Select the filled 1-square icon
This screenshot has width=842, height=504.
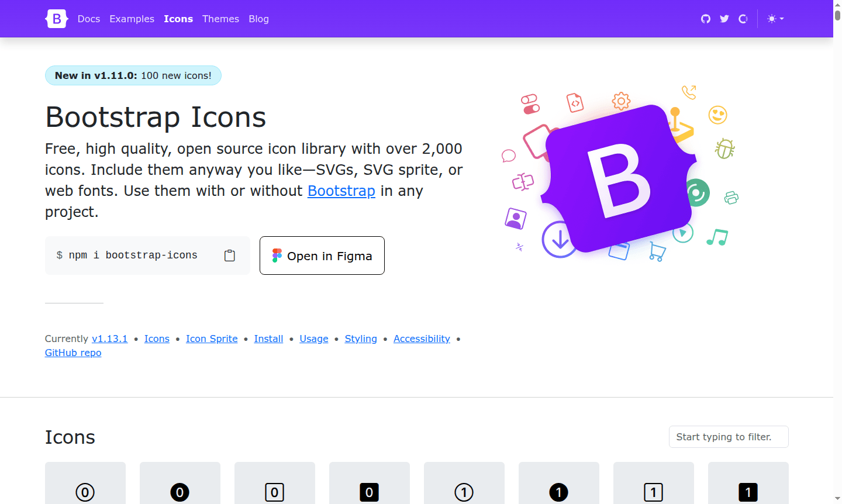tap(748, 492)
